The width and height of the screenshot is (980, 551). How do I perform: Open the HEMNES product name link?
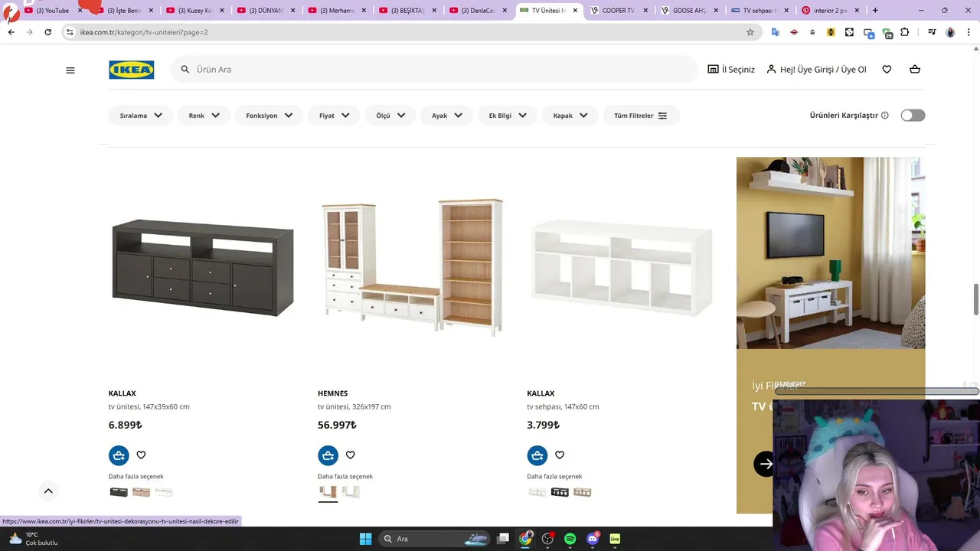point(333,393)
